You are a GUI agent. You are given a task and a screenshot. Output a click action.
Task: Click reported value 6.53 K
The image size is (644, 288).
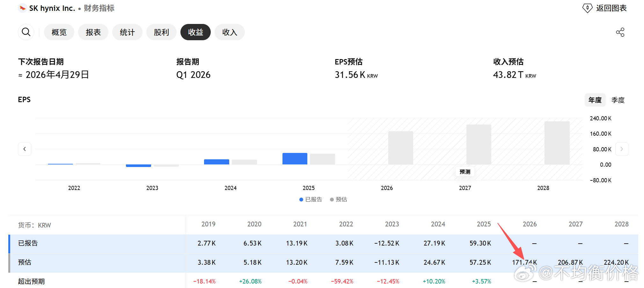click(252, 243)
